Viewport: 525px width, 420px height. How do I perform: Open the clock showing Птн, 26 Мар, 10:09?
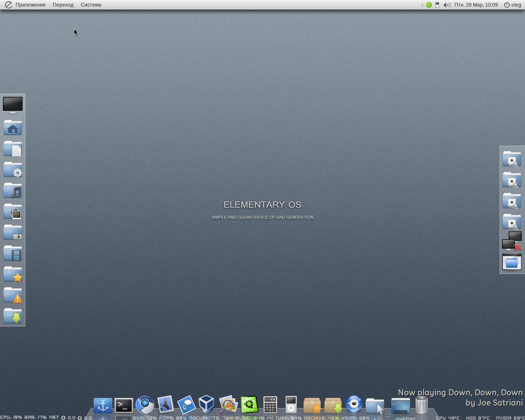tap(476, 5)
